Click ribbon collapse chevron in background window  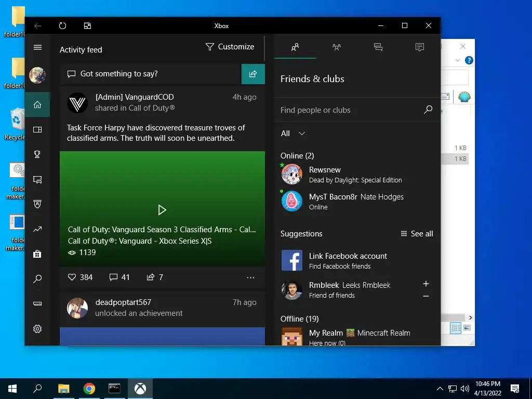(x=457, y=60)
